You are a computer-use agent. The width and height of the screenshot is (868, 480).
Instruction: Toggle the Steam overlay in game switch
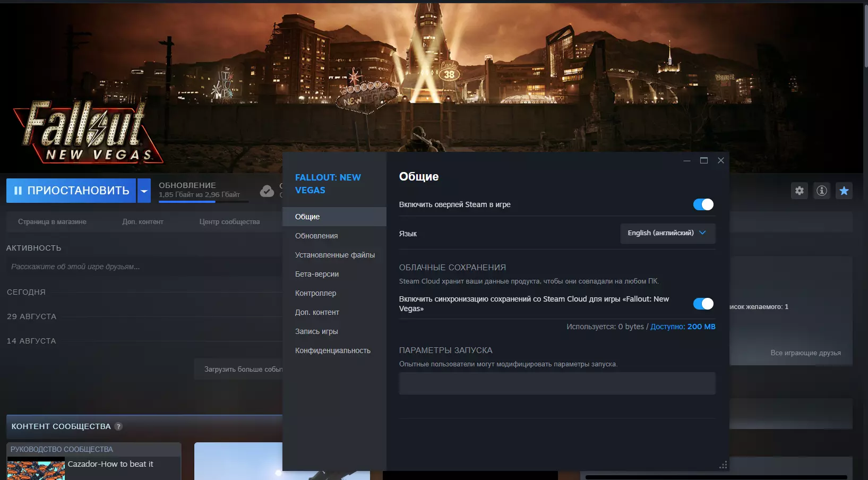(x=703, y=204)
